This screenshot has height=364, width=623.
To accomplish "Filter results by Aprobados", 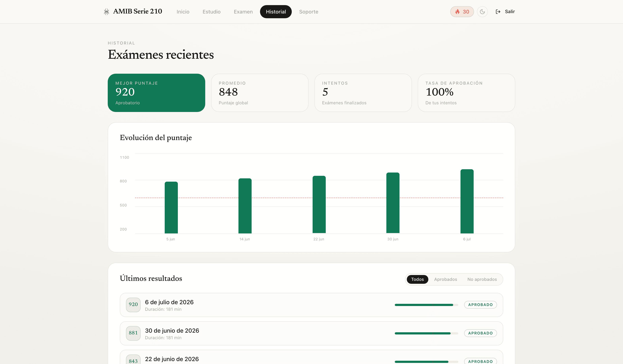I will [x=446, y=279].
